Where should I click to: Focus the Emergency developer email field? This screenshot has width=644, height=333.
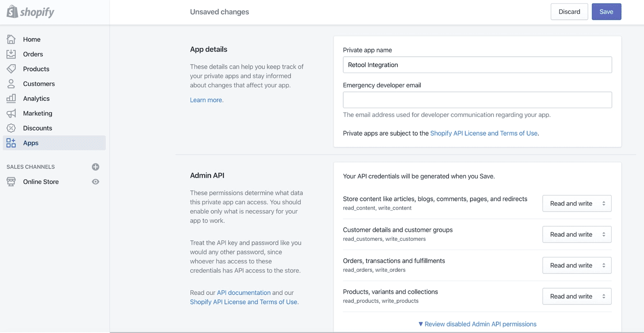[477, 100]
